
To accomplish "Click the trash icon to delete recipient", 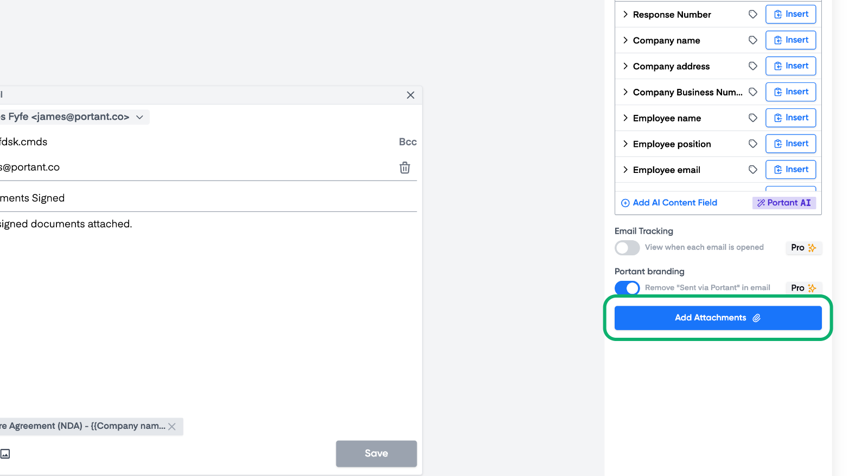I will [405, 168].
